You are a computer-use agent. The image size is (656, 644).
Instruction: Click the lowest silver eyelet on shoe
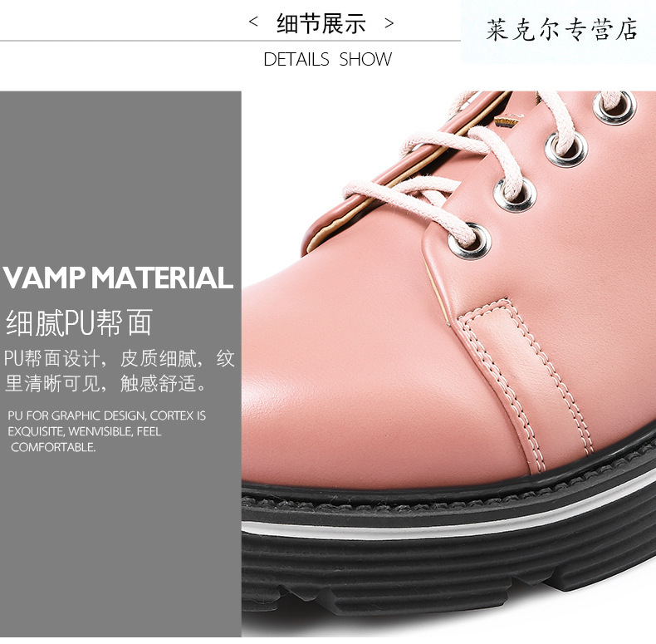click(x=469, y=241)
